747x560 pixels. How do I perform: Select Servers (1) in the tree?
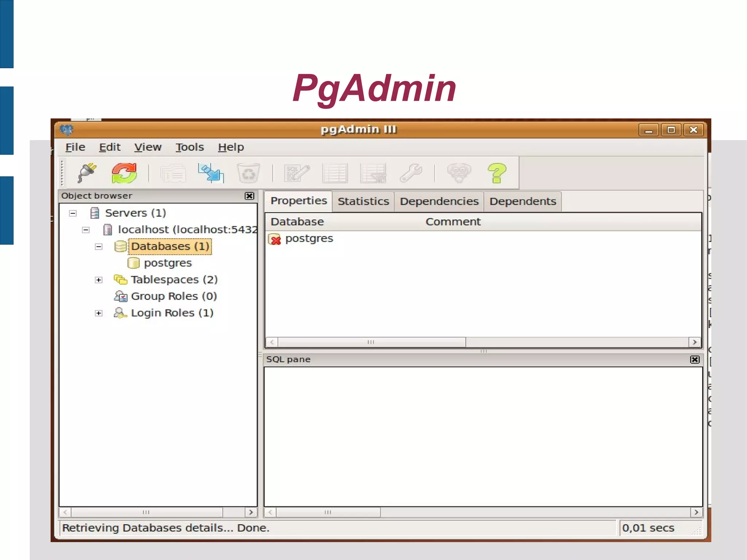coord(136,213)
